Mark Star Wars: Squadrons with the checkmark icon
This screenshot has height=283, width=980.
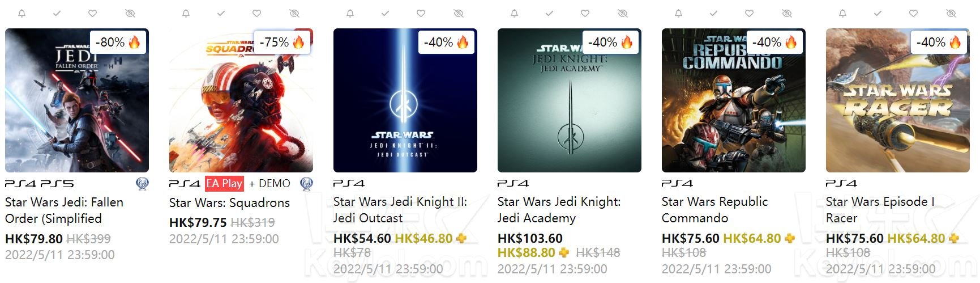(x=221, y=13)
